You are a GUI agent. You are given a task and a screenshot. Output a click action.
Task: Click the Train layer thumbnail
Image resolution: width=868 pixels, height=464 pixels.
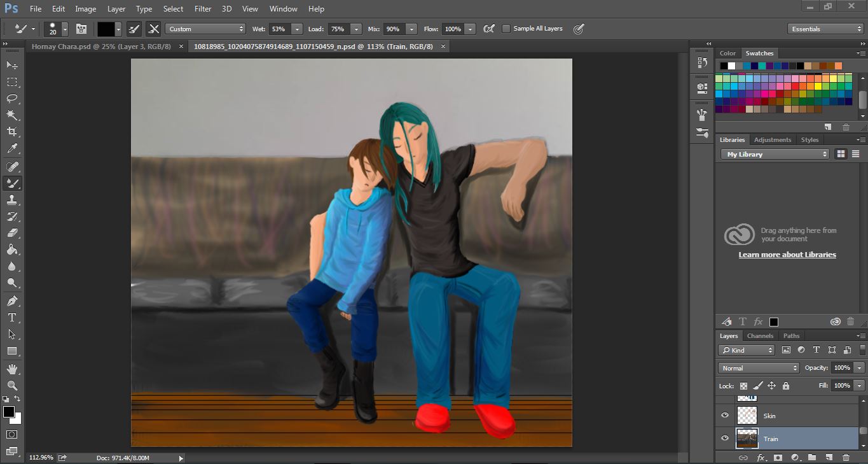747,439
